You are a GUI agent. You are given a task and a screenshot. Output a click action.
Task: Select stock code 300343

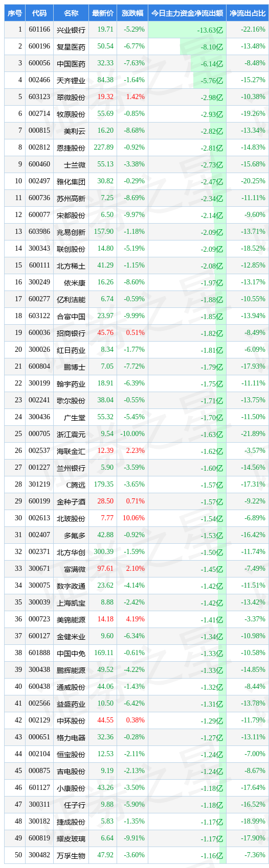pyautogui.click(x=39, y=249)
